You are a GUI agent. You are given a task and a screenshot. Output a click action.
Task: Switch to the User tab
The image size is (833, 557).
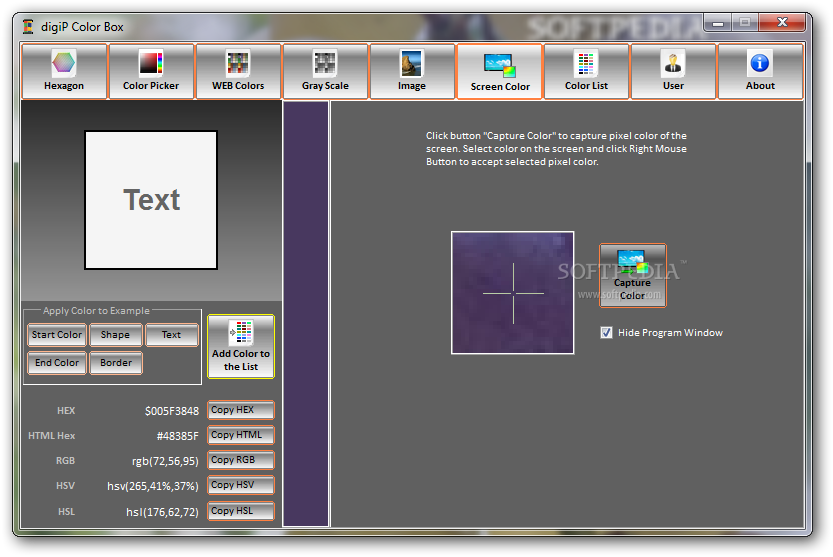click(673, 72)
